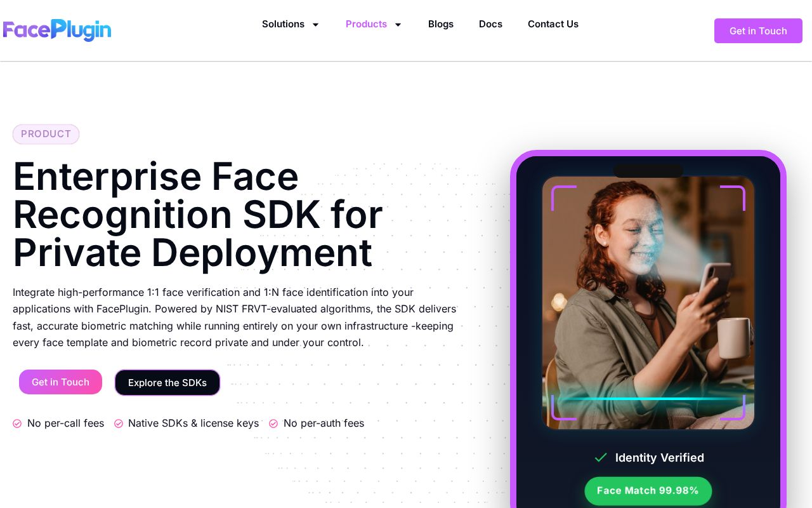Viewport: 812px width, 508px height.
Task: Click the check icon beside Native SDKs
Action: click(x=119, y=424)
